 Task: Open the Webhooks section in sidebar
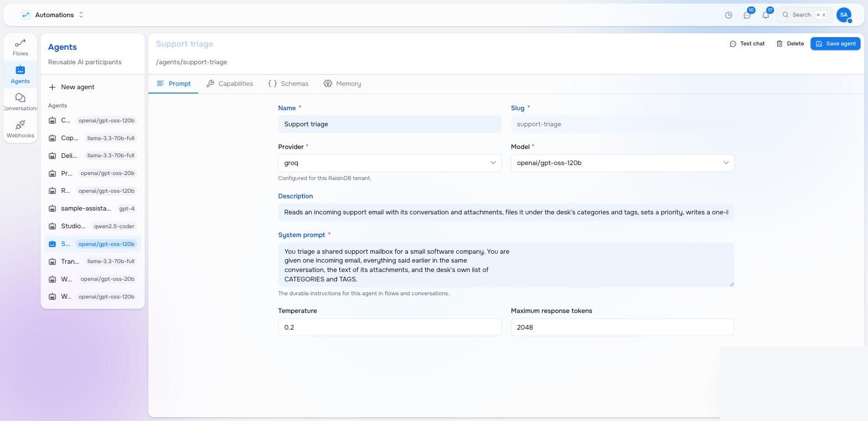[x=20, y=129]
